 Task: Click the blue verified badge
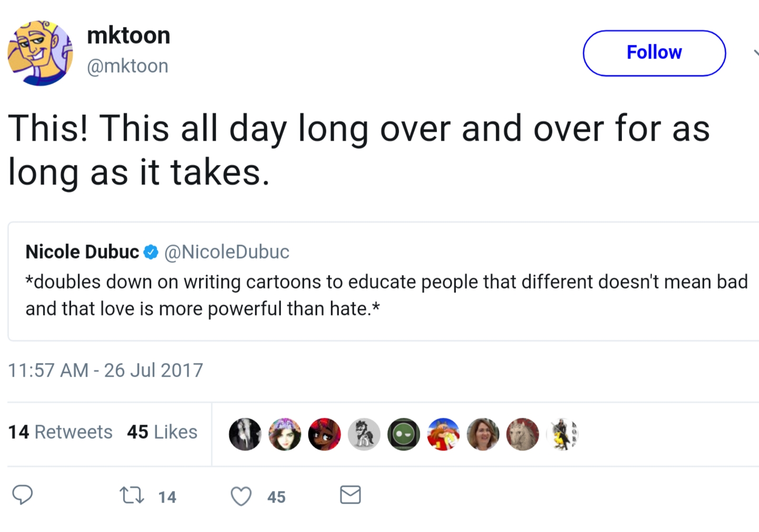[x=151, y=252]
